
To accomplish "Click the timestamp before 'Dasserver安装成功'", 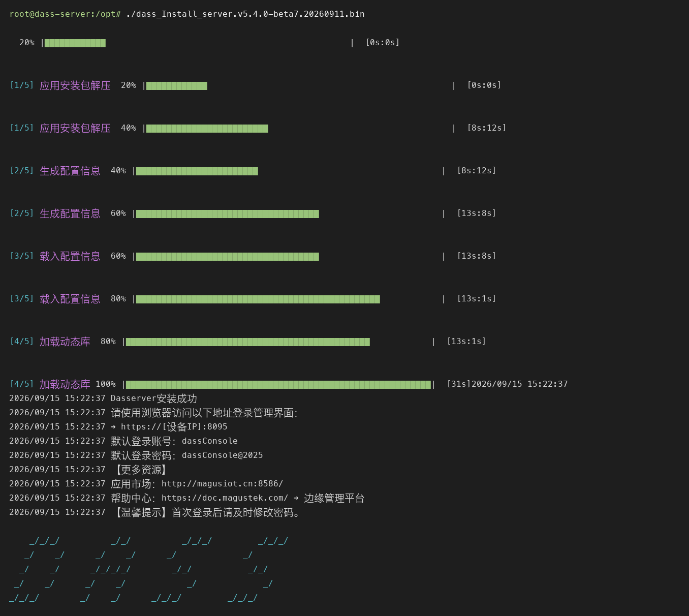I will click(57, 398).
